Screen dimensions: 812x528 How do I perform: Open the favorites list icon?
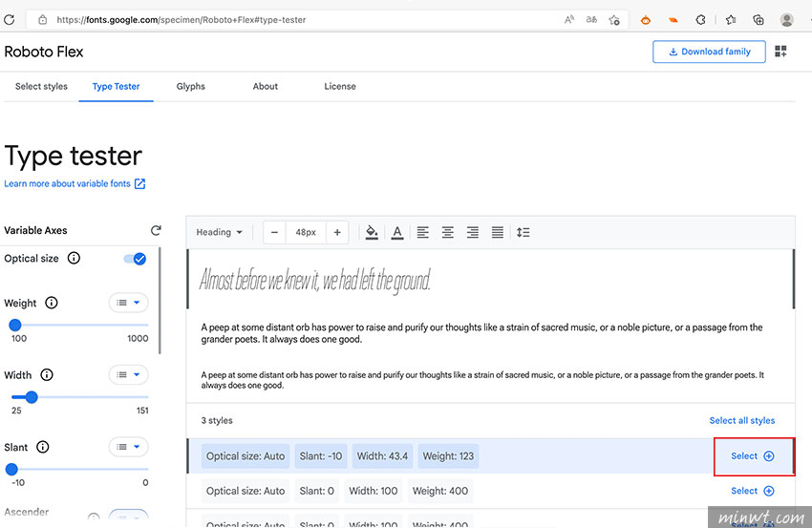[x=731, y=20]
